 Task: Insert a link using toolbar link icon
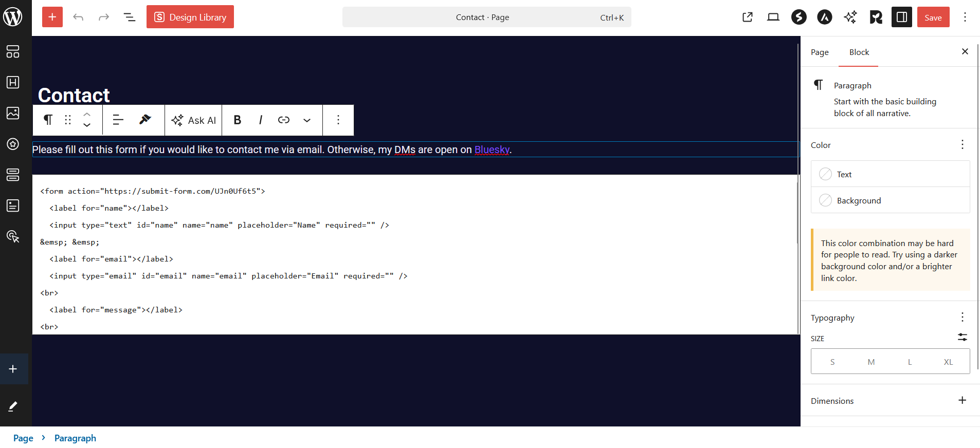[x=284, y=120]
